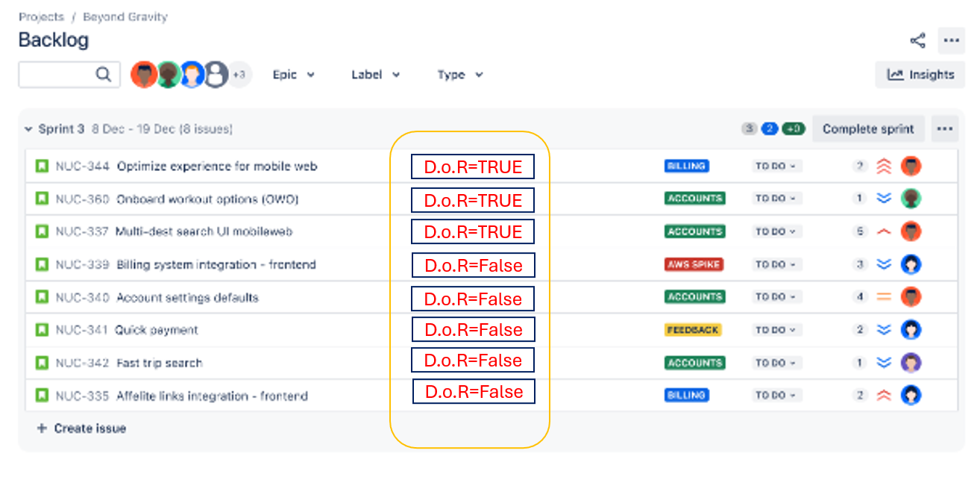
Task: Click the priority icon on NUC-335
Action: 884,396
